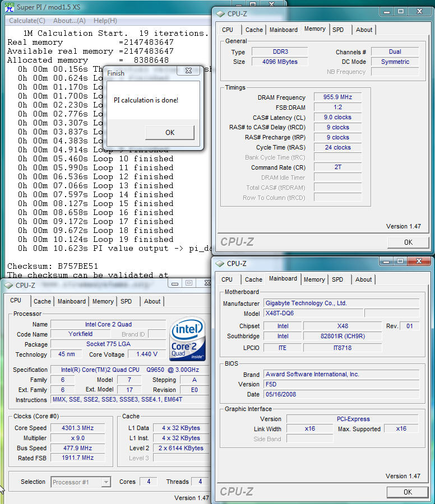Open the Help menu in Super PI
Viewport: 435px width, 504px height.
point(105,21)
